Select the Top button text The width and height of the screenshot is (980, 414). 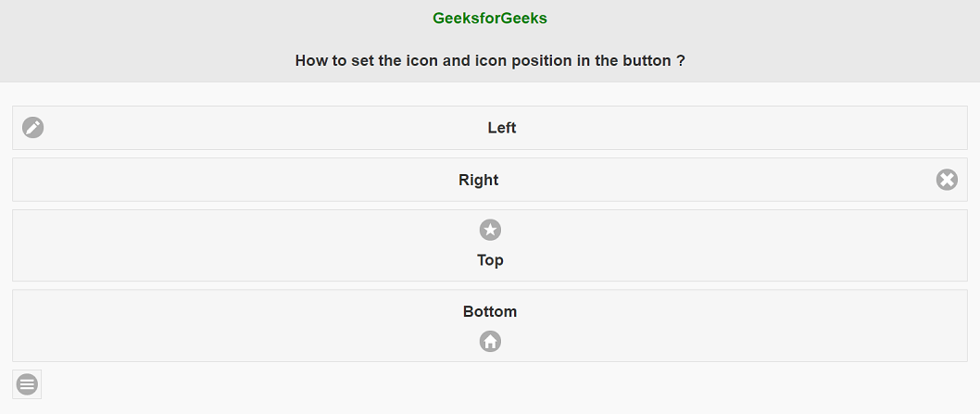pyautogui.click(x=490, y=260)
